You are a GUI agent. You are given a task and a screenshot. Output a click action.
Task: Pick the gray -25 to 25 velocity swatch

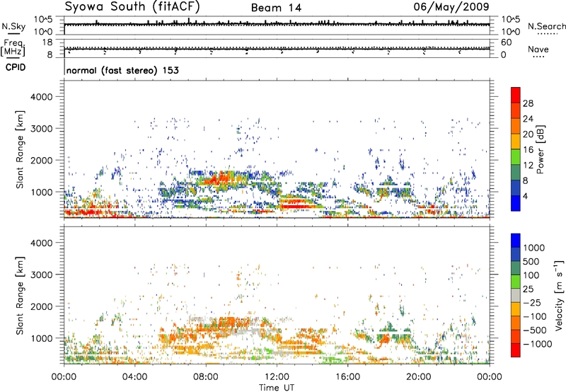516,296
